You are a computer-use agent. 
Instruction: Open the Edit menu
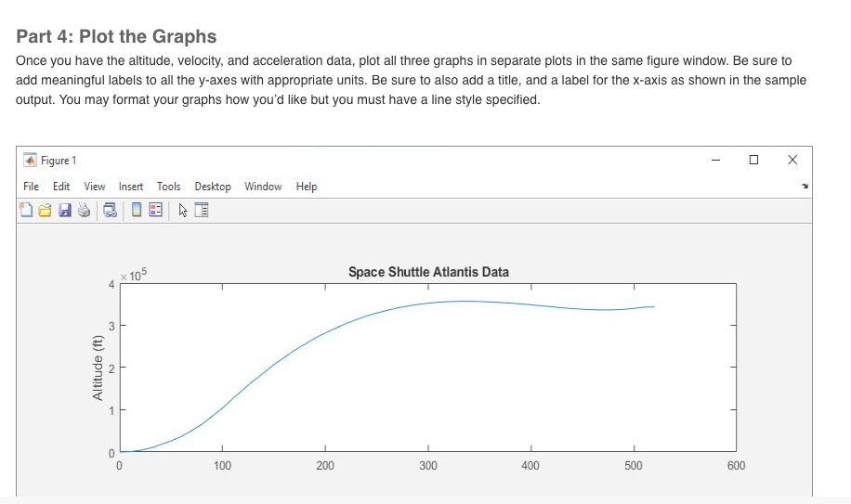point(61,187)
